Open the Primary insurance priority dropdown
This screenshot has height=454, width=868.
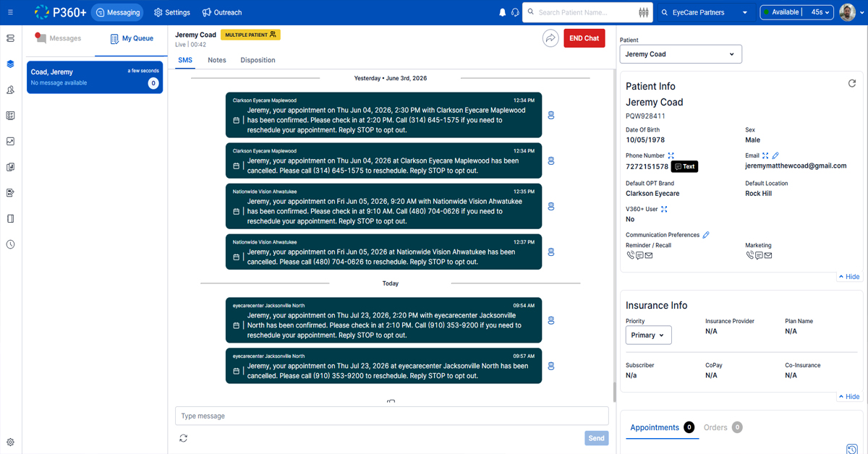[x=648, y=335]
